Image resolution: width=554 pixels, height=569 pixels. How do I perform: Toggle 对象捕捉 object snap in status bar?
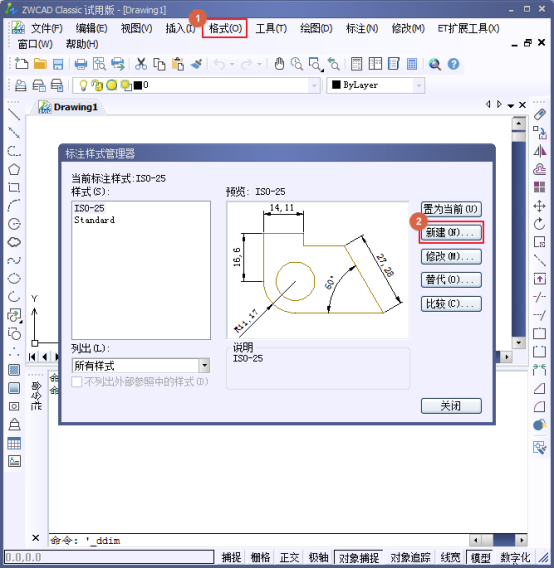(x=359, y=557)
